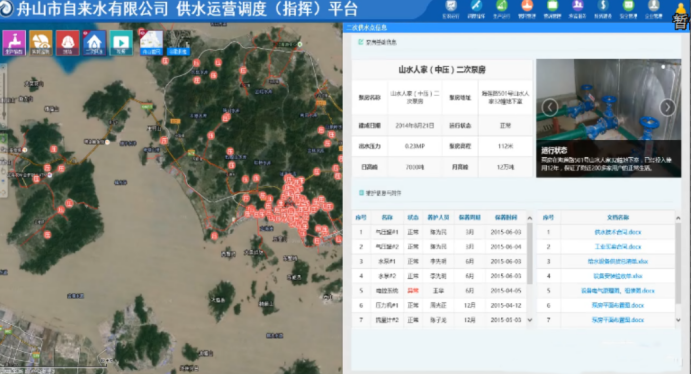The width and height of the screenshot is (692, 374).
Task: Open document link in row 7 (.docx)
Action: [617, 320]
